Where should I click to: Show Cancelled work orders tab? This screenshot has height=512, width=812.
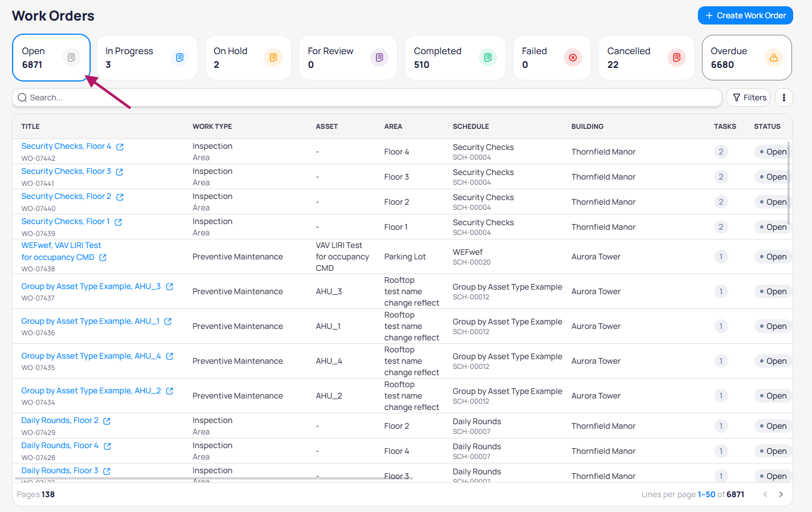coord(645,58)
